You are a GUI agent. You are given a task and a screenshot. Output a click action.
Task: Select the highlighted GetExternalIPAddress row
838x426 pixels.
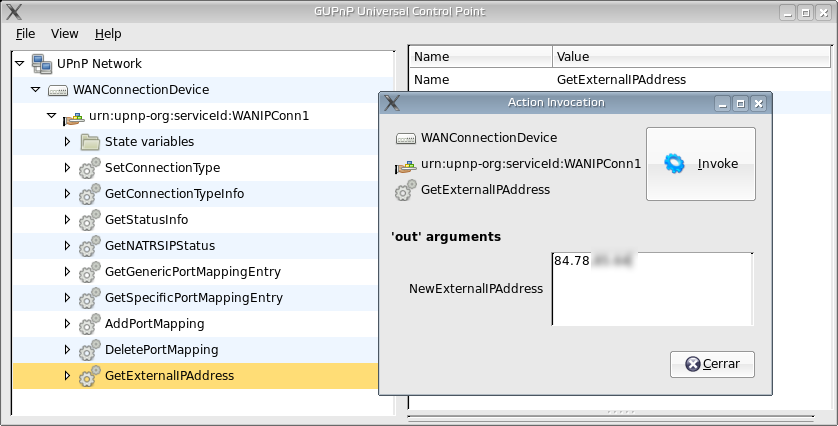196,376
